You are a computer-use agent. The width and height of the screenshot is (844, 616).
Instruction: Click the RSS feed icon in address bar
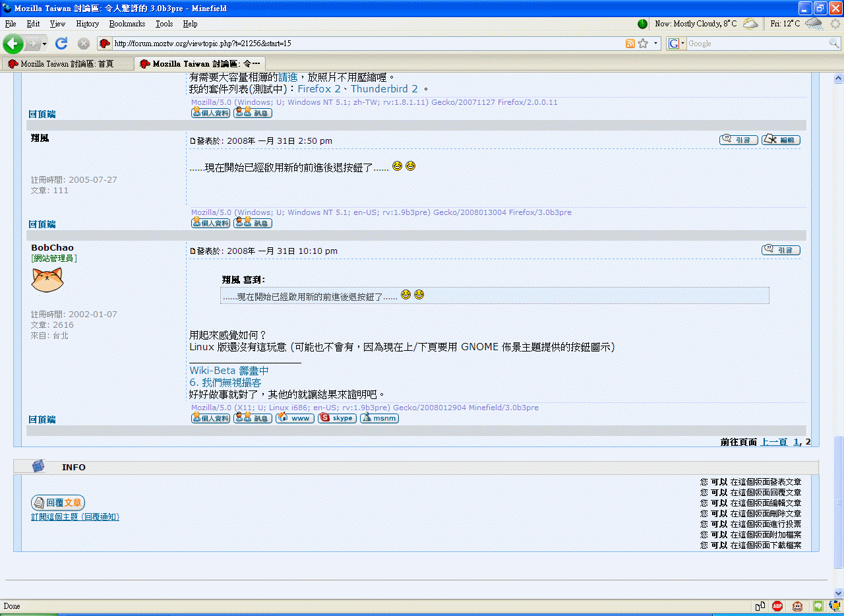tap(630, 44)
